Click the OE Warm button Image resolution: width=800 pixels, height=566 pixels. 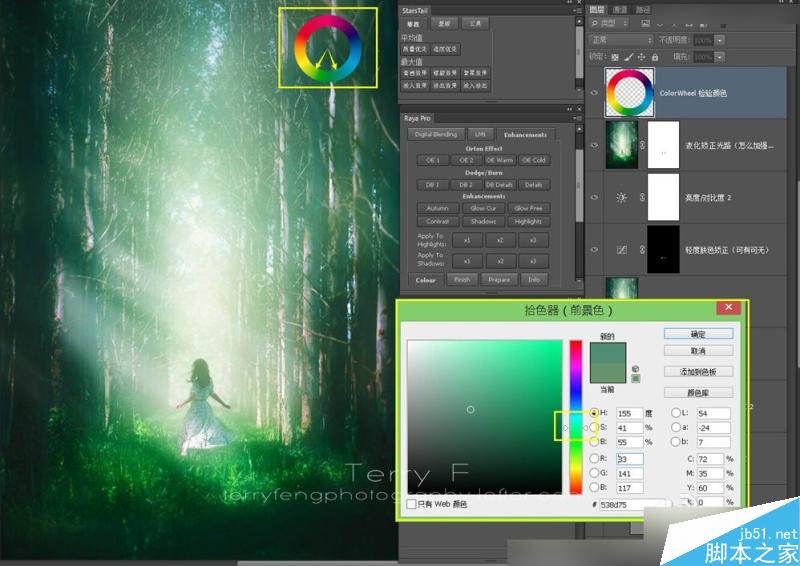tap(499, 160)
